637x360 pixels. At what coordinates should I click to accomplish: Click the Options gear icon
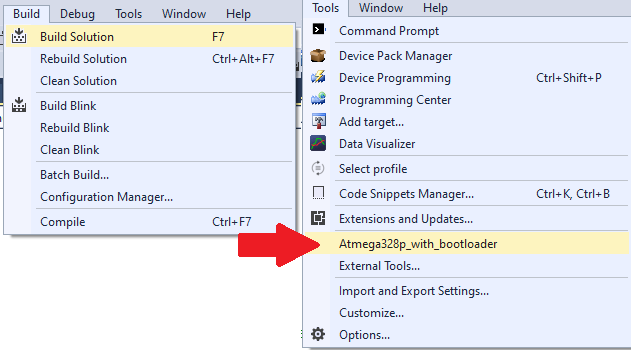click(318, 334)
